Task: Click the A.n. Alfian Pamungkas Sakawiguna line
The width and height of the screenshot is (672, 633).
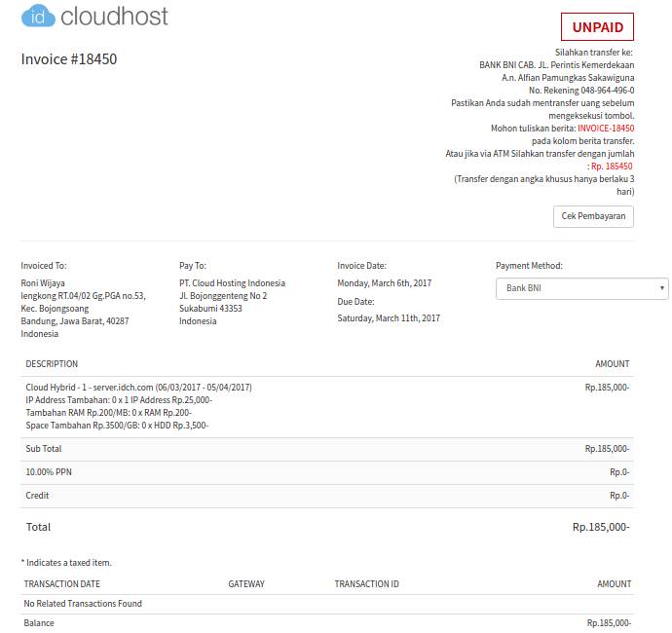Action: click(568, 78)
